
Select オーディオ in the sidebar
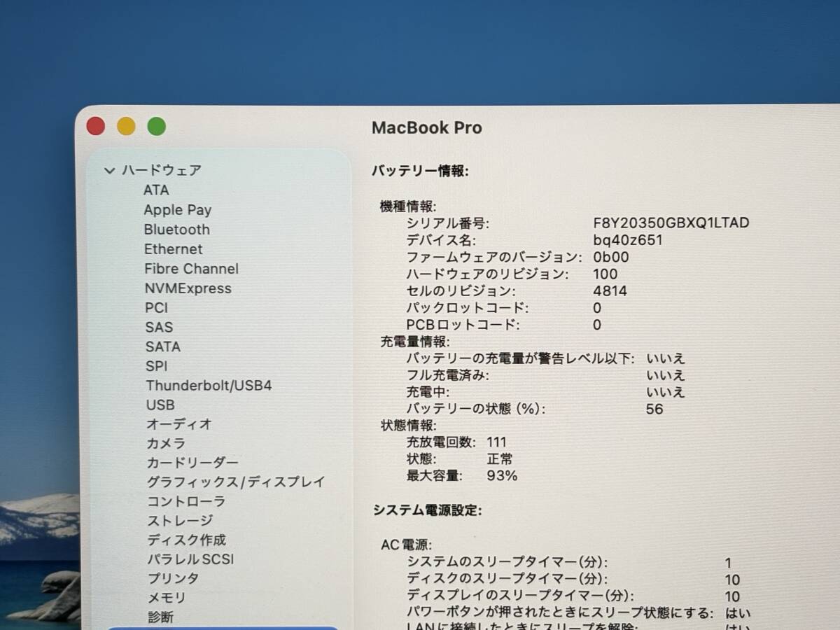(x=179, y=424)
